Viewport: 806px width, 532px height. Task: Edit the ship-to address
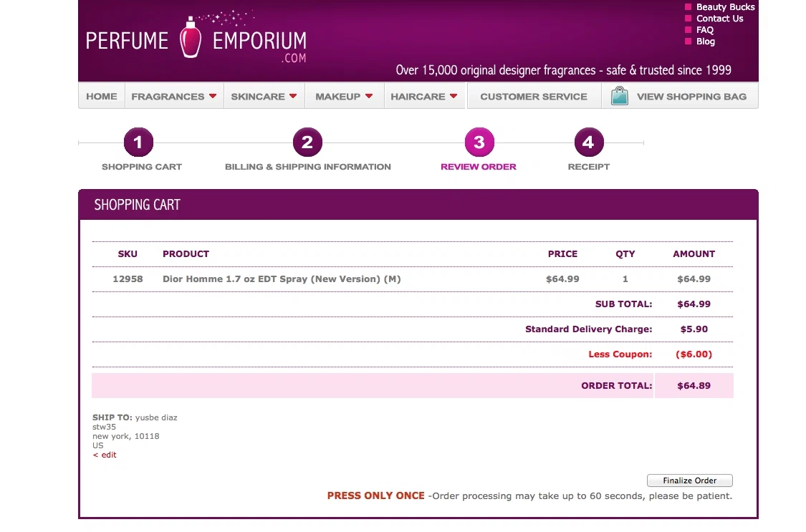[x=105, y=455]
